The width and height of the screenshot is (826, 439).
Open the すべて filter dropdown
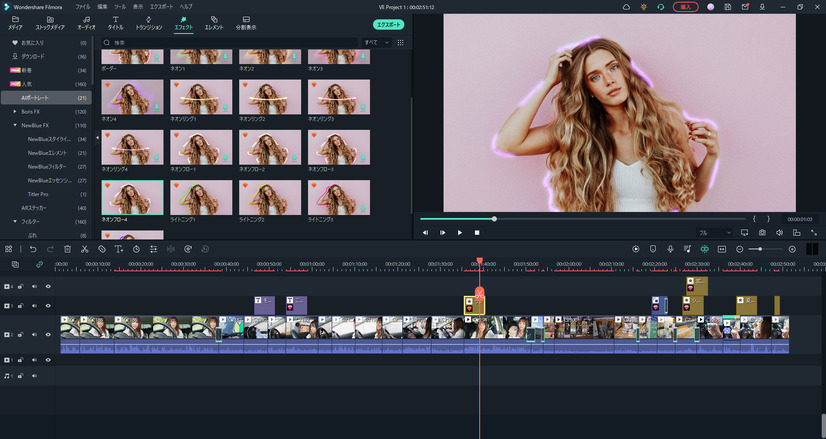tap(376, 42)
